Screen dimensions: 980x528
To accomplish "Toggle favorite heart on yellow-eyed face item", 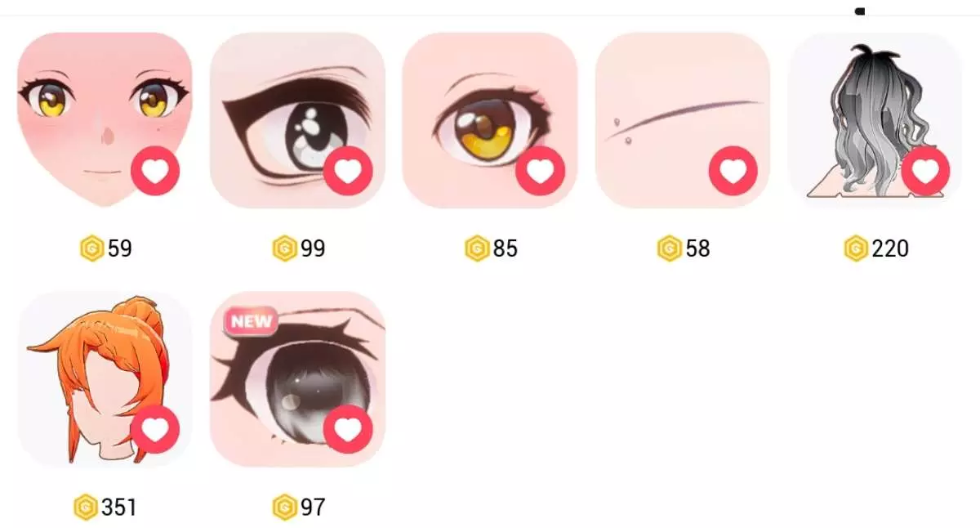I will pyautogui.click(x=155, y=171).
